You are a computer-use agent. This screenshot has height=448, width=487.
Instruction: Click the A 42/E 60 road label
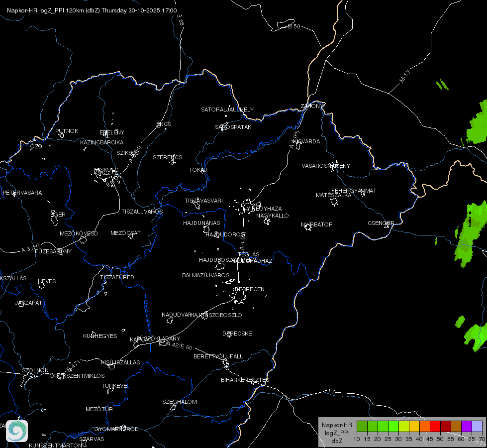(x=179, y=346)
